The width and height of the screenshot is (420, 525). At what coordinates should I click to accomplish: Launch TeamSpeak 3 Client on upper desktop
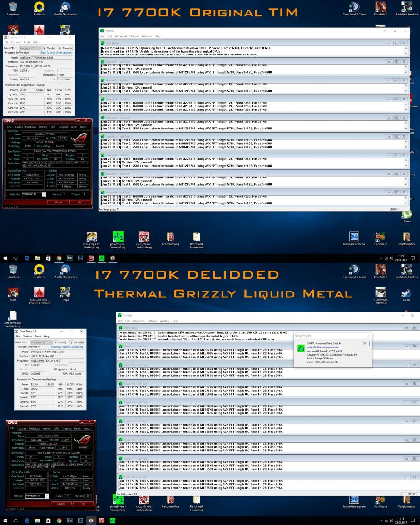coord(354,9)
